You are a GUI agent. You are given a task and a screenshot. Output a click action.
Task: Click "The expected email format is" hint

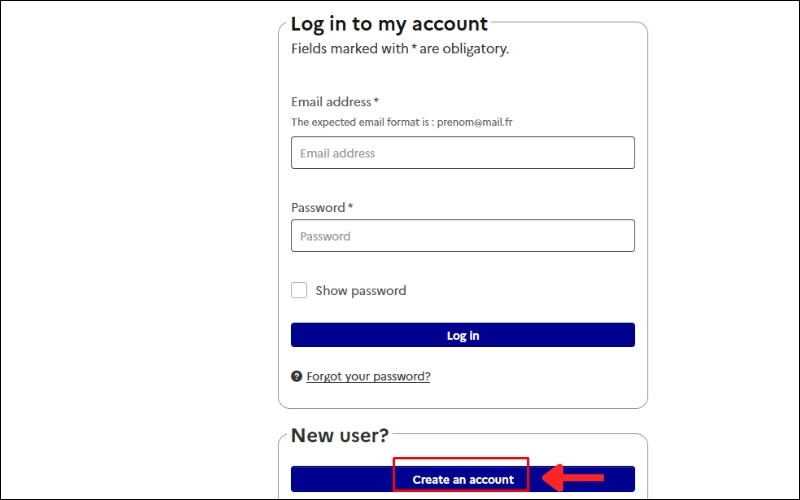click(361, 122)
